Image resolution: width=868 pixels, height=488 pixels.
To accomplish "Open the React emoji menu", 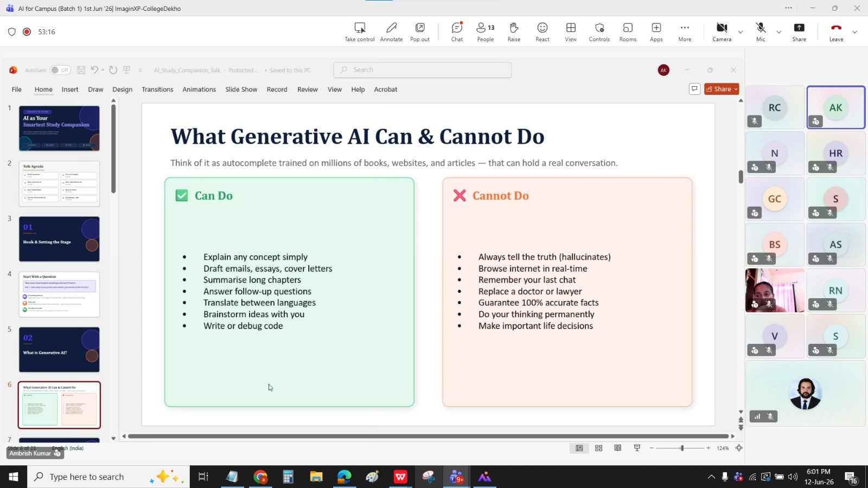I will tap(542, 32).
